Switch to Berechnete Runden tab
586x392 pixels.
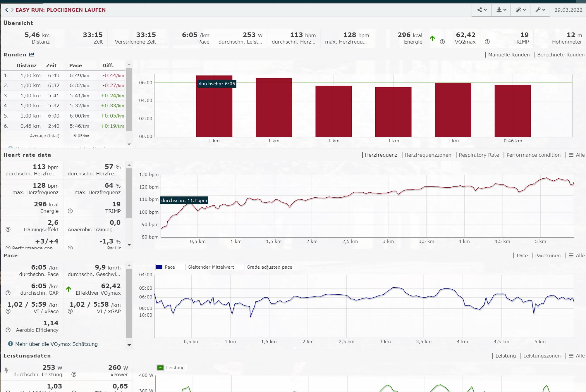tap(561, 55)
